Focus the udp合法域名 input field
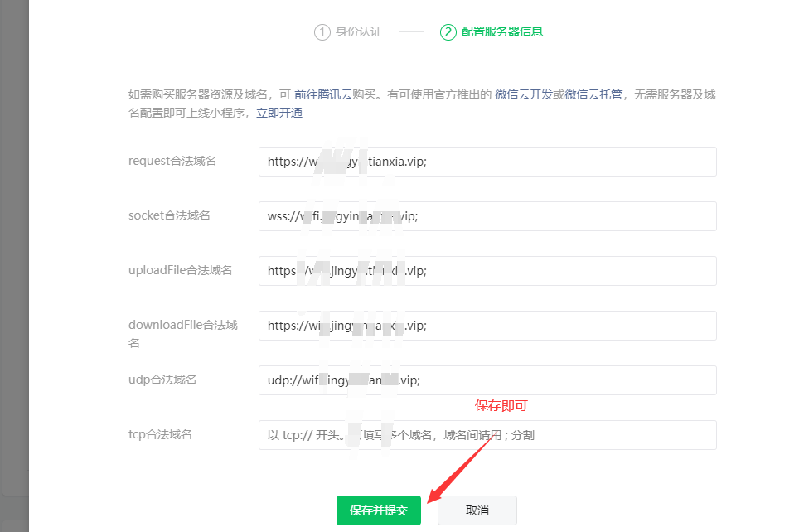This screenshot has width=799, height=532. tap(487, 380)
